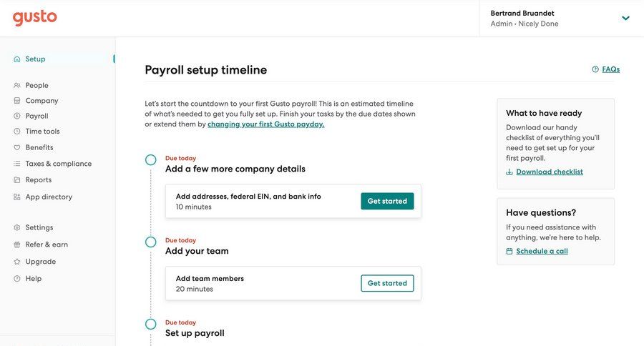Click the Time tools clock icon

point(17,132)
